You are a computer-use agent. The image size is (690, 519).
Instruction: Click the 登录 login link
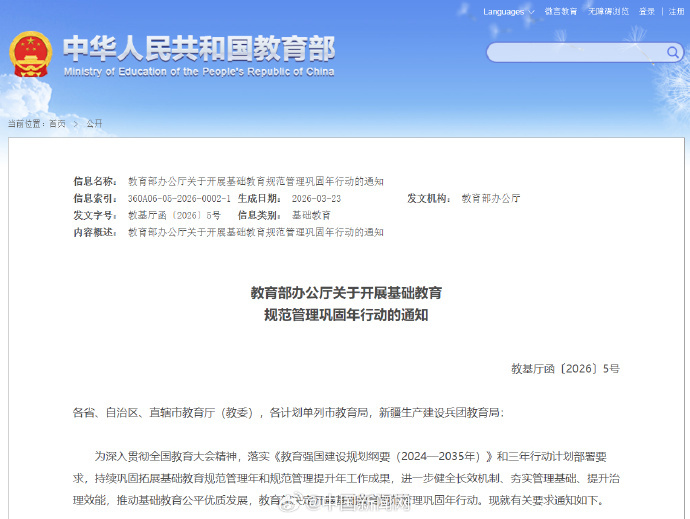coord(647,12)
